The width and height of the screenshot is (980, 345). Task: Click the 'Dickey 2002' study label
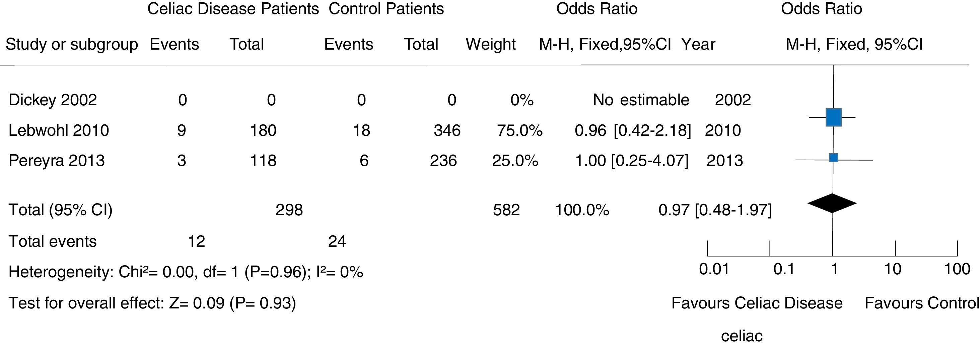pos(53,100)
